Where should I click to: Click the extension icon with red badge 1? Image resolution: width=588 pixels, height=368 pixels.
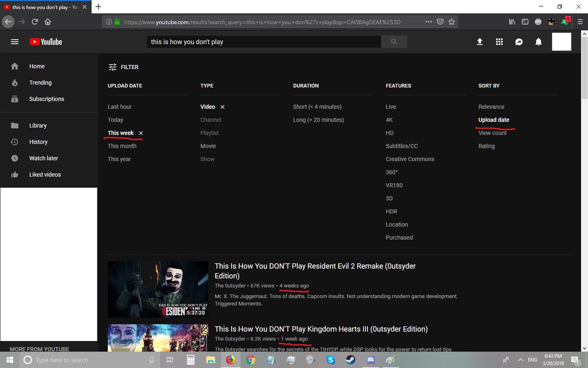click(565, 21)
